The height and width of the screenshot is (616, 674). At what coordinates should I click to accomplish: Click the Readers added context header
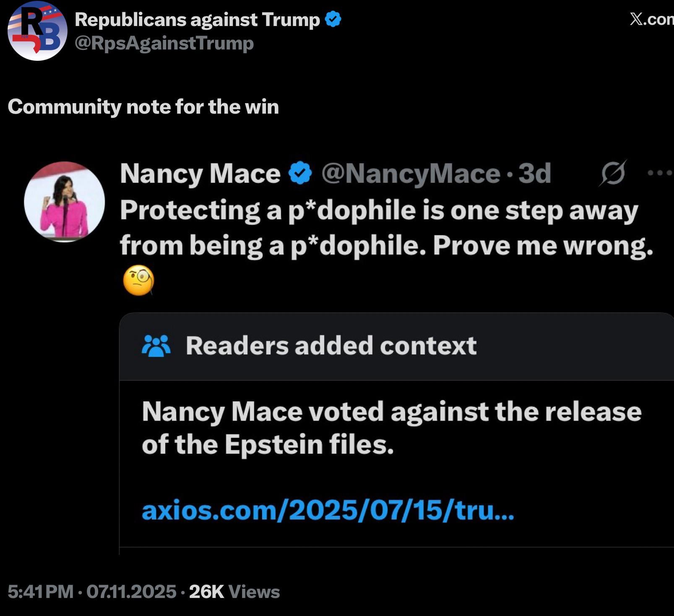click(331, 346)
